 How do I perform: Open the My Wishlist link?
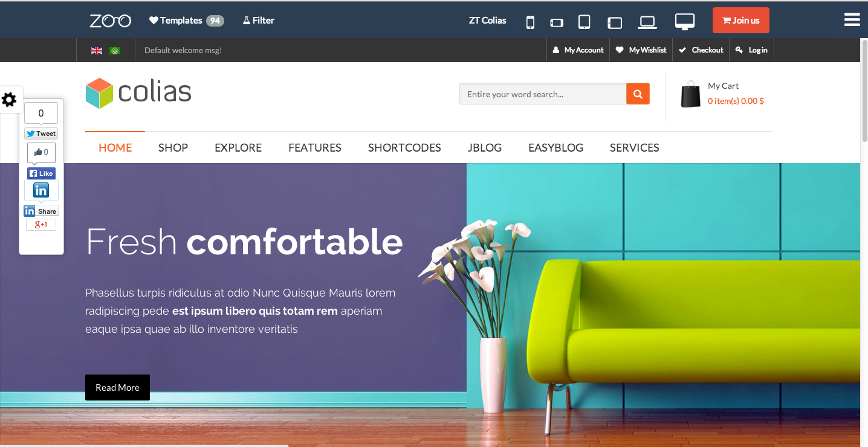[641, 50]
